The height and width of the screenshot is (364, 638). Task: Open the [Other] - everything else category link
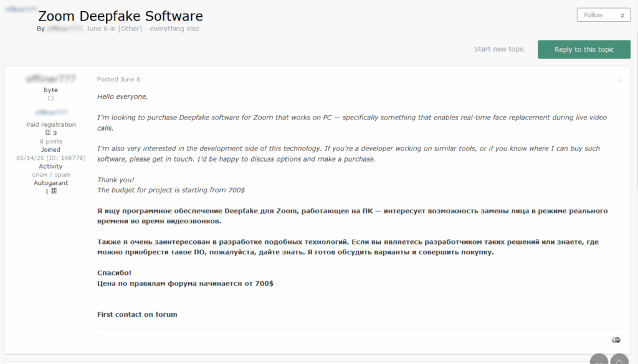pyautogui.click(x=158, y=29)
